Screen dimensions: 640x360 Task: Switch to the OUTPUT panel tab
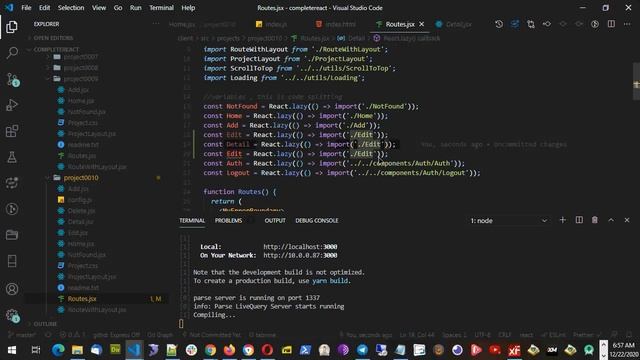[275, 220]
